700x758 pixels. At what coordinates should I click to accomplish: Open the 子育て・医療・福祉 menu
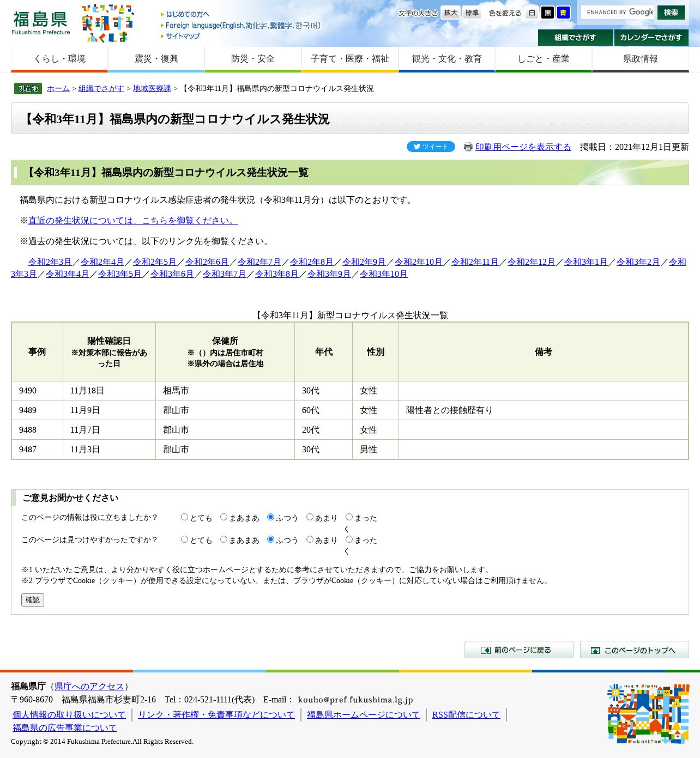[350, 59]
